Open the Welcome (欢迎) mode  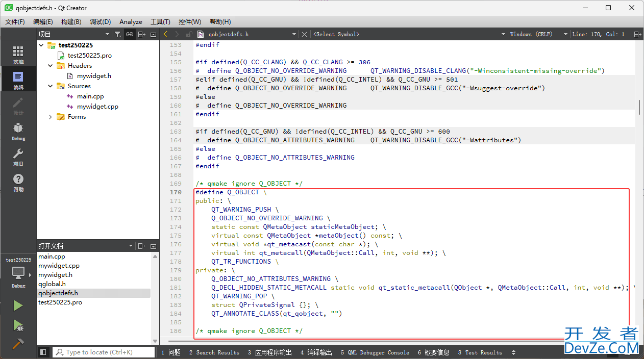pos(18,55)
